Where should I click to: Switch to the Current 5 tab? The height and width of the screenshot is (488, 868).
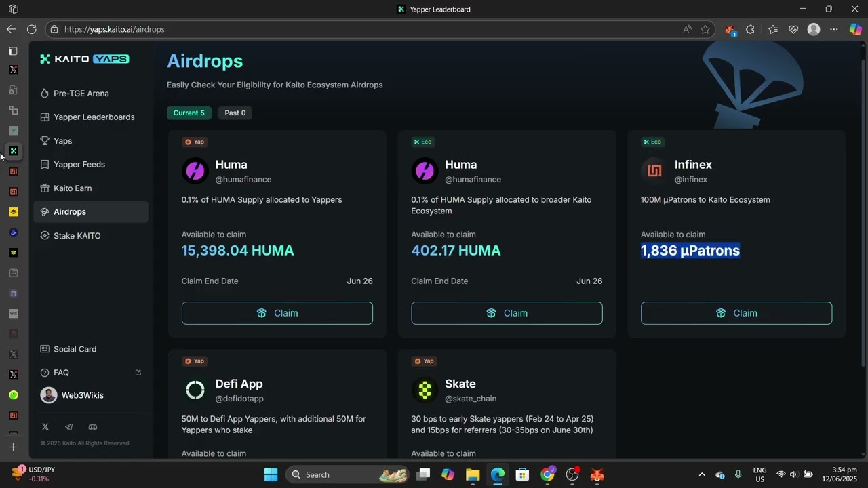click(x=189, y=113)
